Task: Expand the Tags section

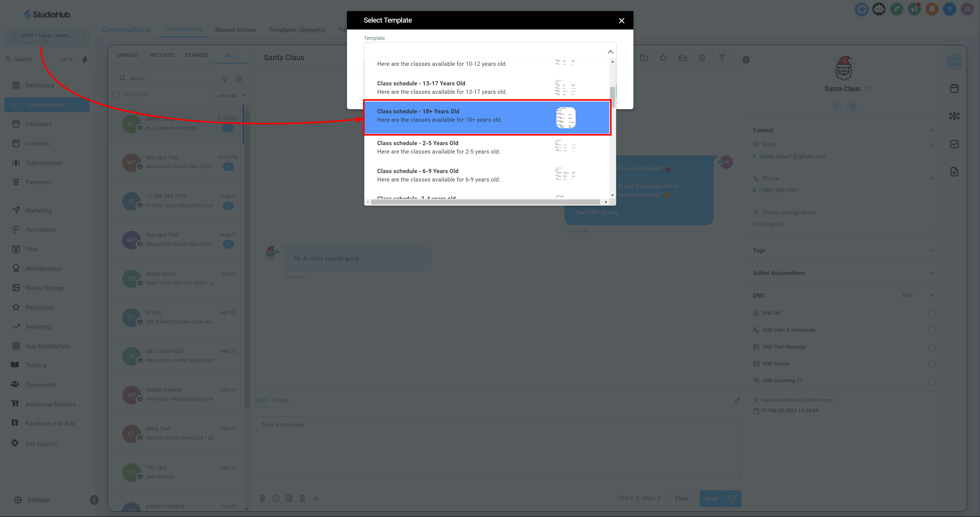Action: [932, 250]
